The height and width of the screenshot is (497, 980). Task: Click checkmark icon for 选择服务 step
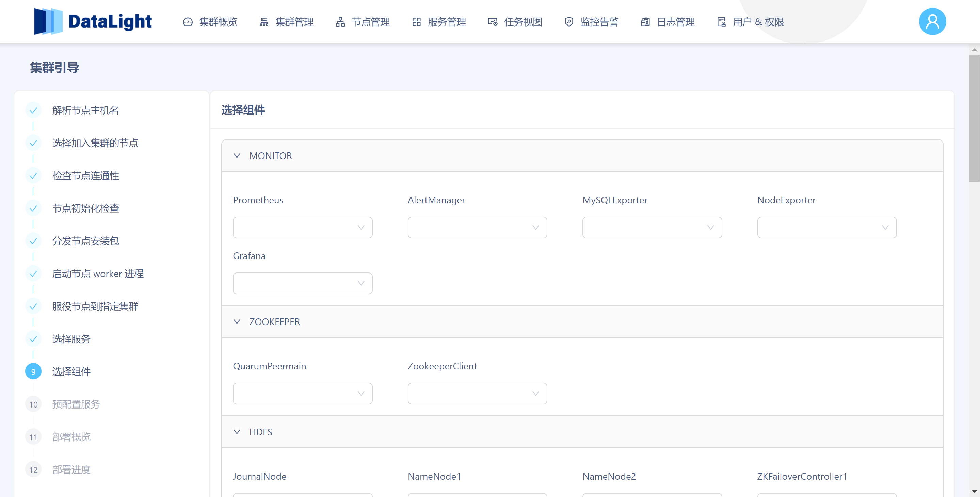tap(33, 339)
